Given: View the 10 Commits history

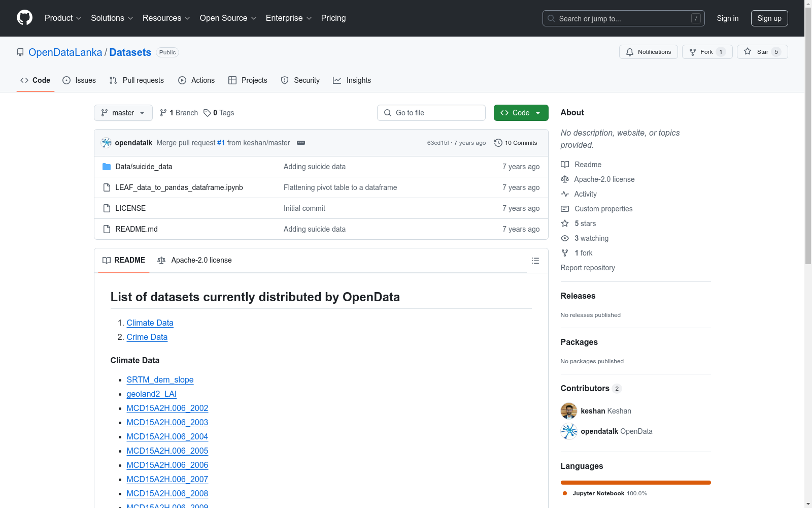Looking at the screenshot, I should pos(516,143).
